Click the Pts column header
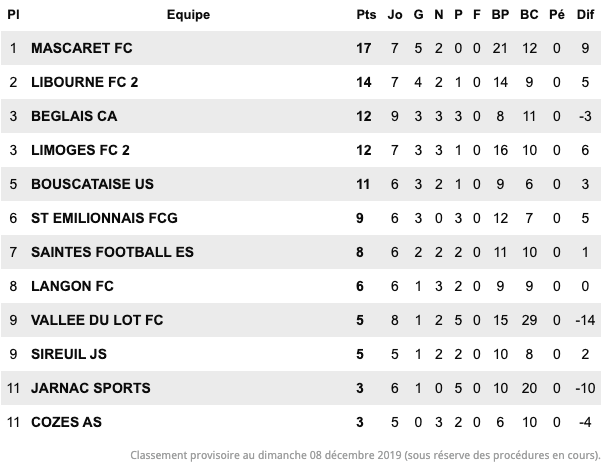 tap(366, 15)
